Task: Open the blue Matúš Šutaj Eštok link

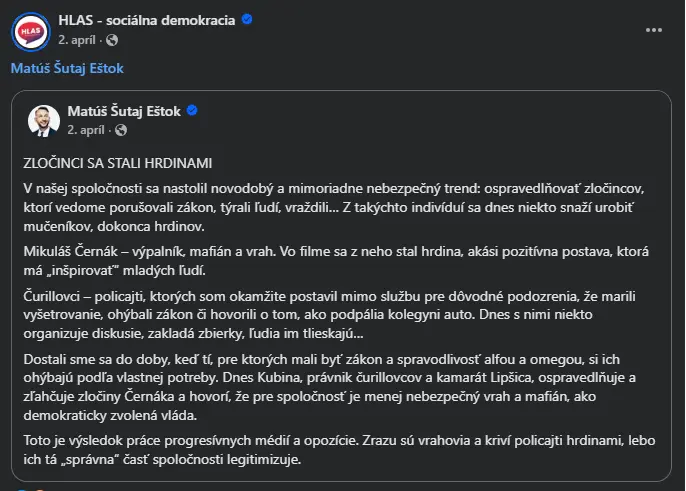Action: pos(67,68)
